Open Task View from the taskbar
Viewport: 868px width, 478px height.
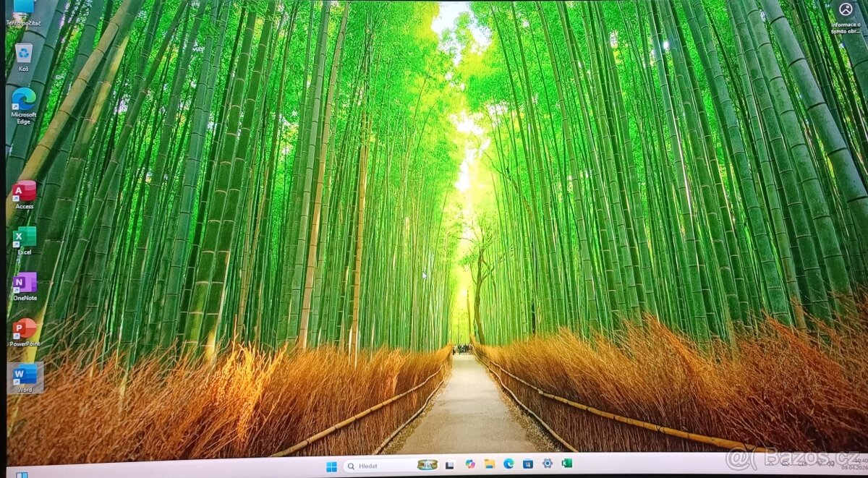449,464
